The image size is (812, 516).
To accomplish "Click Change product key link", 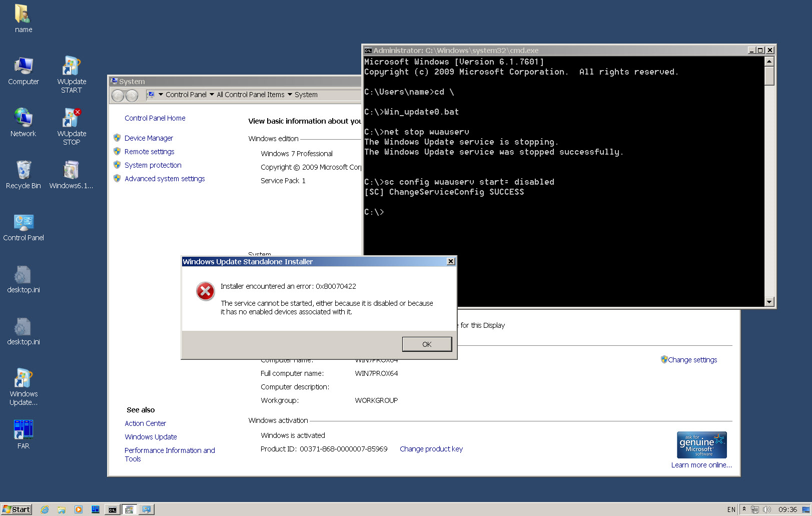I will (x=431, y=449).
